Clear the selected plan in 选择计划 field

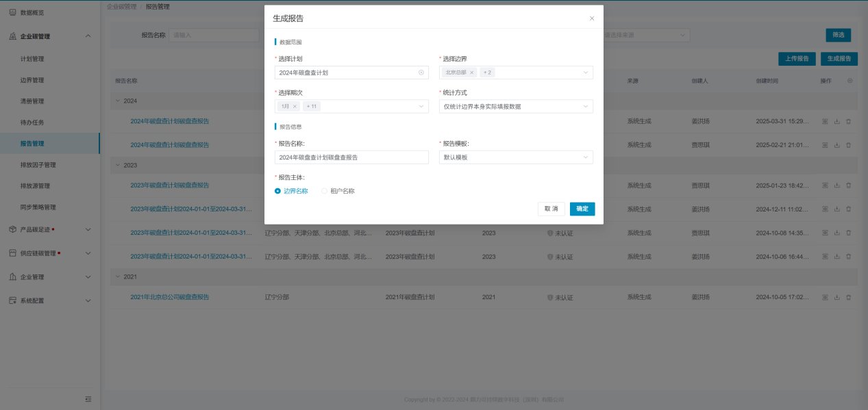(x=421, y=73)
